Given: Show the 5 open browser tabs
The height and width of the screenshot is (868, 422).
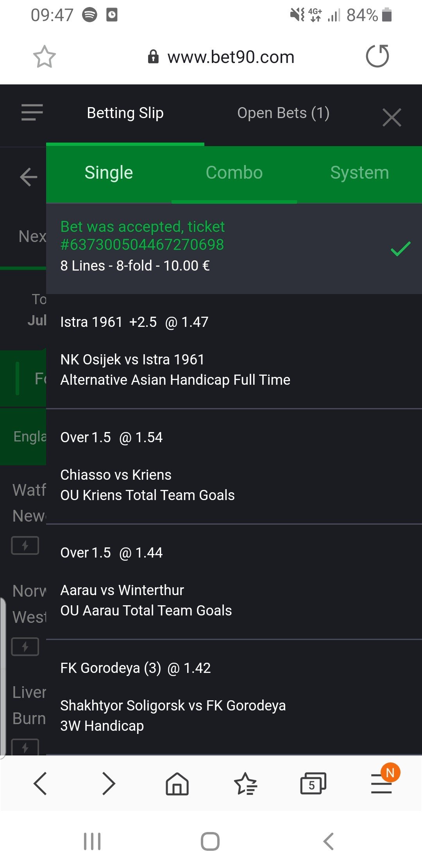Looking at the screenshot, I should point(313,784).
